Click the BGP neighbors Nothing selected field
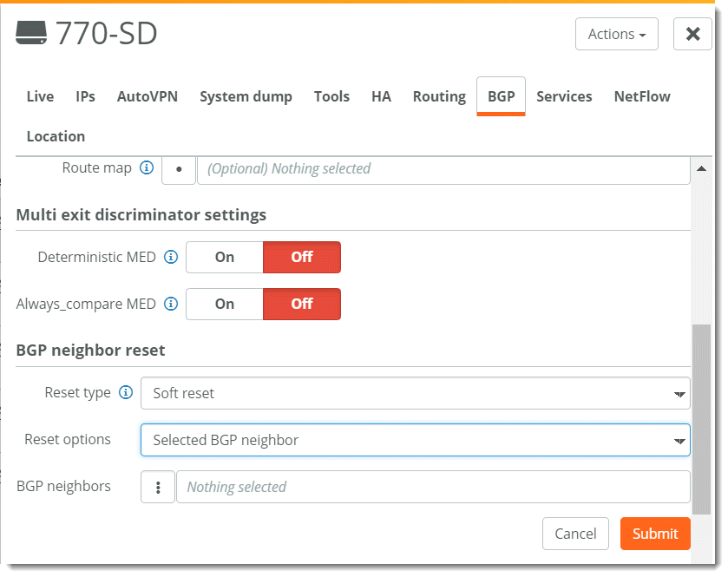728x577 pixels. (432, 488)
